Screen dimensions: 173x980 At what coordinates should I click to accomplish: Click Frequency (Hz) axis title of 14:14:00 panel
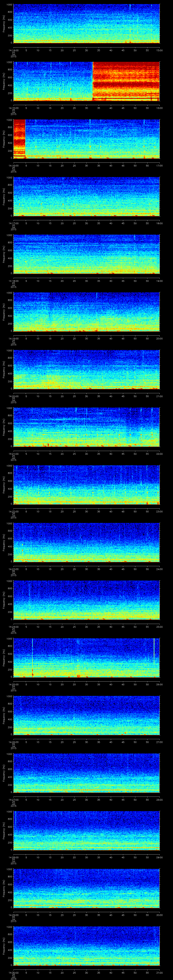coord(4,24)
